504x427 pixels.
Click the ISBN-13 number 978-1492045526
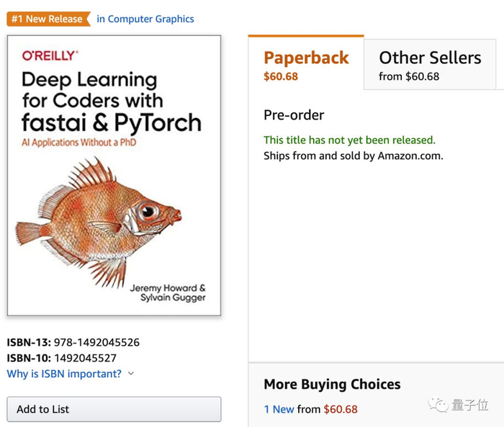[96, 343]
